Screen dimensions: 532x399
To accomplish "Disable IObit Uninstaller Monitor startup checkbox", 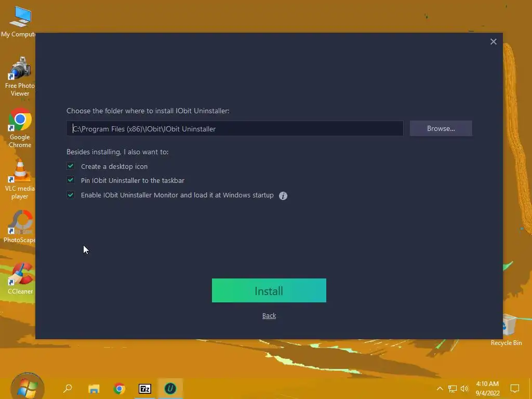I will (71, 195).
